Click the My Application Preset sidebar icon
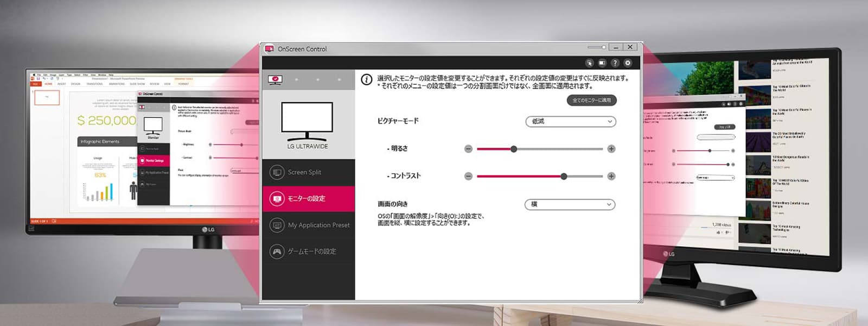Screen dimensions: 868x326 coord(277,225)
